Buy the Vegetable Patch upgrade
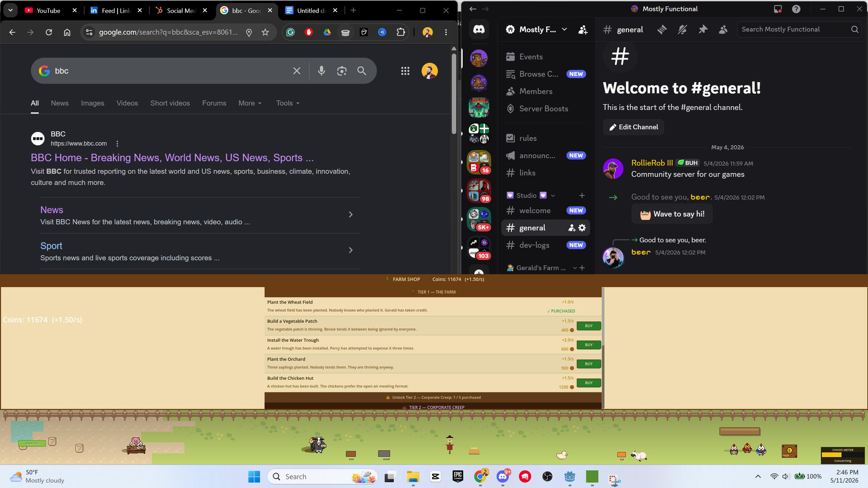 pyautogui.click(x=588, y=326)
